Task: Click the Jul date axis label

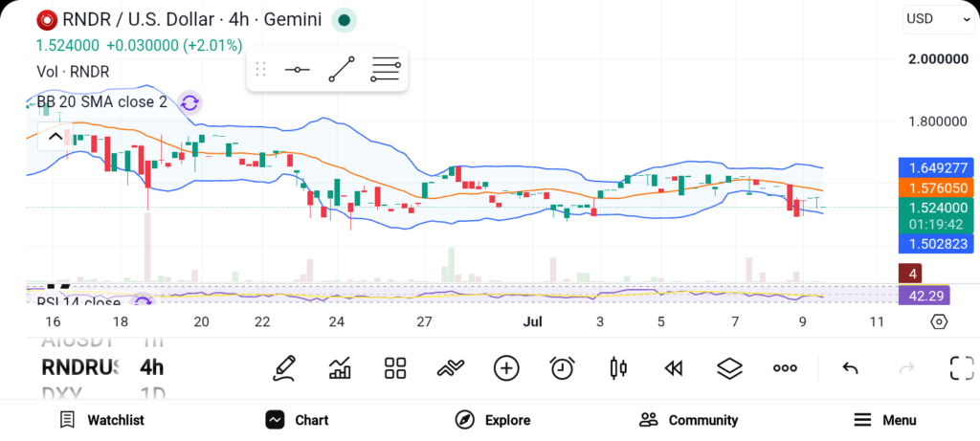Action: tap(532, 321)
